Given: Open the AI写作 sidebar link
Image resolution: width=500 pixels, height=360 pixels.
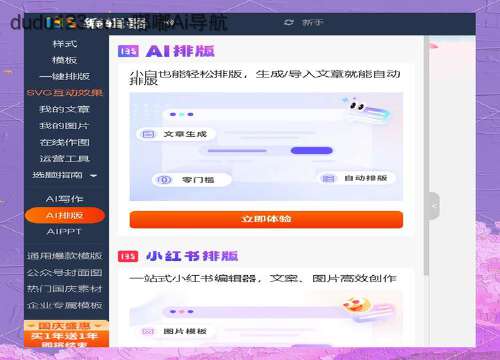Looking at the screenshot, I should click(x=65, y=199).
